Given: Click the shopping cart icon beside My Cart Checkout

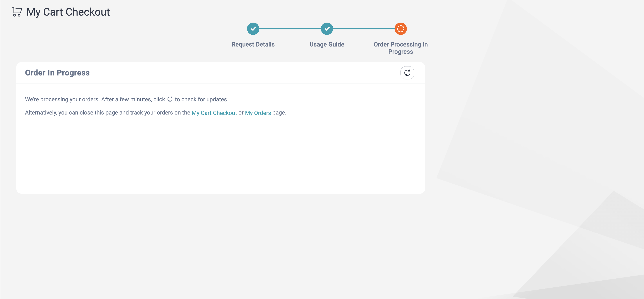Looking at the screenshot, I should (17, 12).
